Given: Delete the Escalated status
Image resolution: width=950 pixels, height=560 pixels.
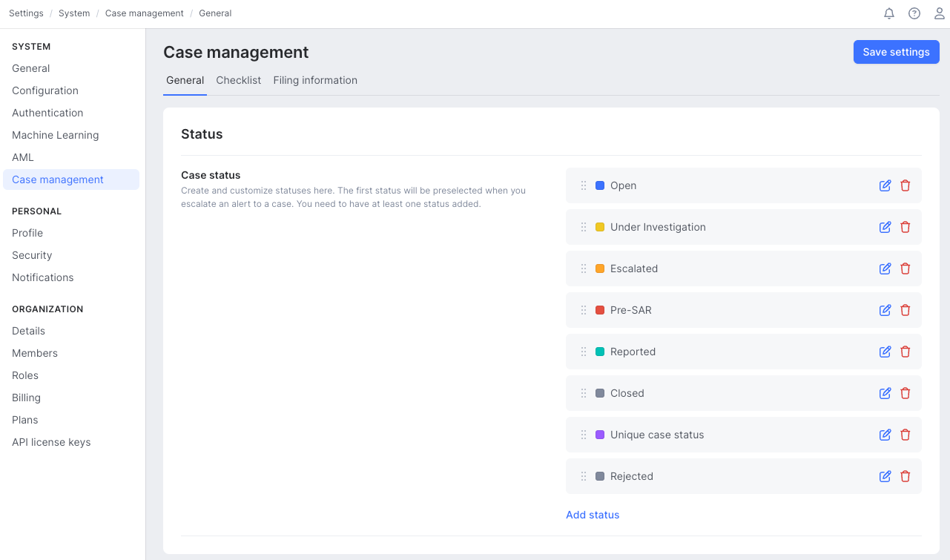Looking at the screenshot, I should click(905, 269).
